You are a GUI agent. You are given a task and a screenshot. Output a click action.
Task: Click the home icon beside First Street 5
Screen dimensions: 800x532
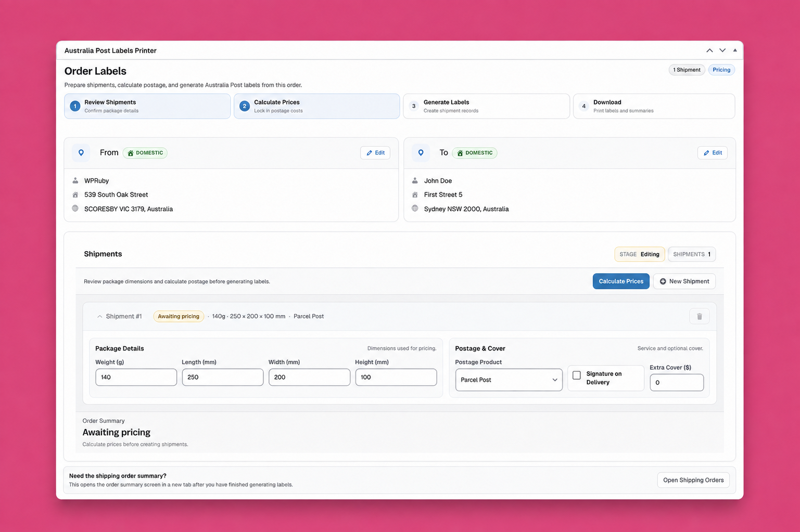pyautogui.click(x=415, y=194)
